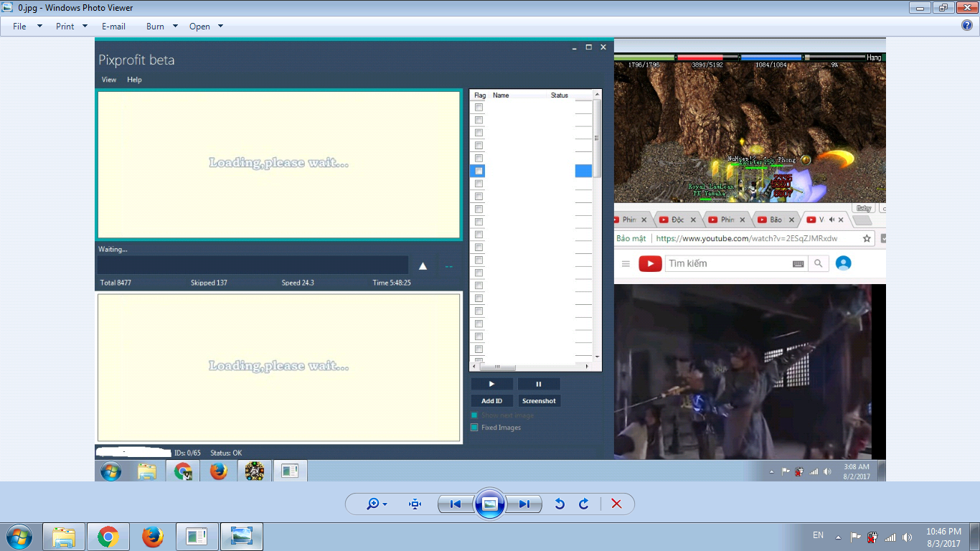Play slide show using center round button

490,504
